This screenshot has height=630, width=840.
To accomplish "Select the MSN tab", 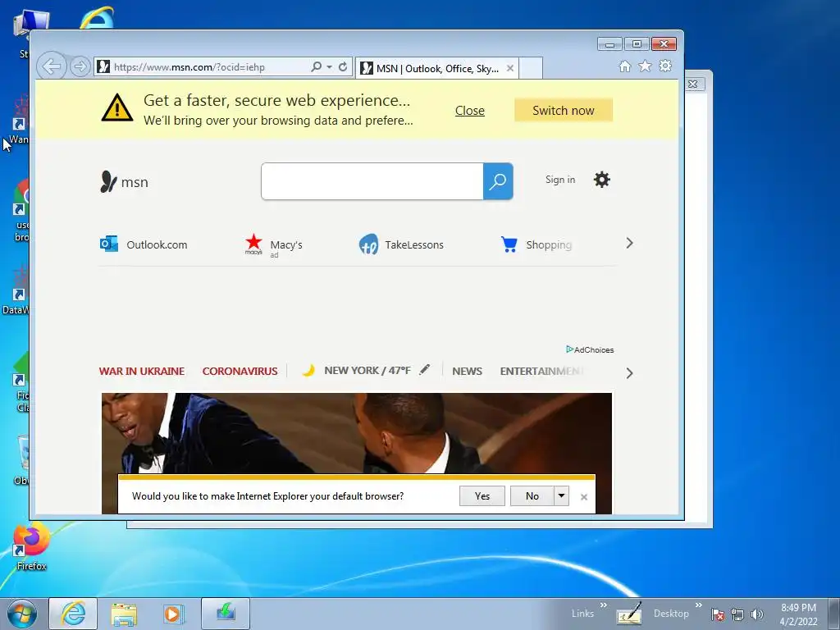I will 437,69.
